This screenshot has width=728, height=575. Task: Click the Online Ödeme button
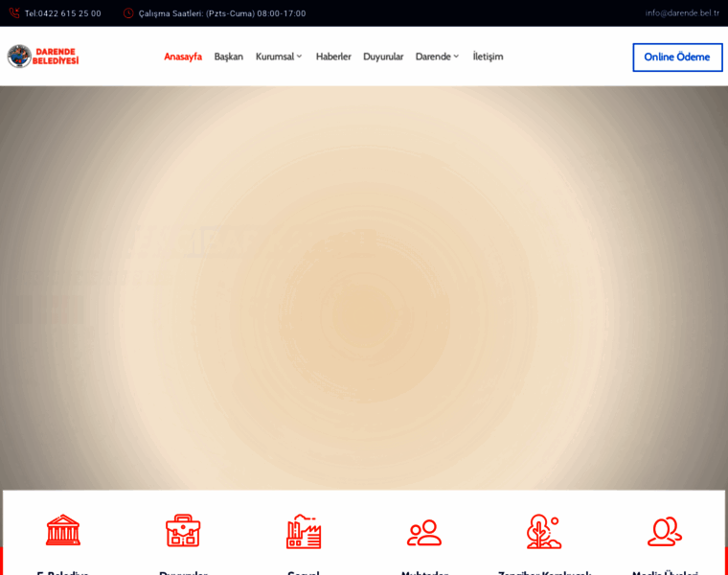[x=677, y=57]
